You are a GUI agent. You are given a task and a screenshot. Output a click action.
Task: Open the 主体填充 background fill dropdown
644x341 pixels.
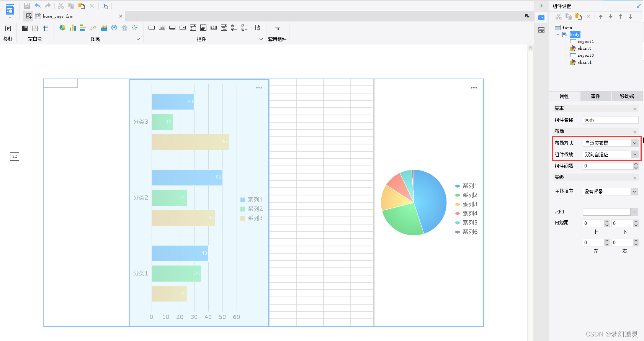coord(635,192)
